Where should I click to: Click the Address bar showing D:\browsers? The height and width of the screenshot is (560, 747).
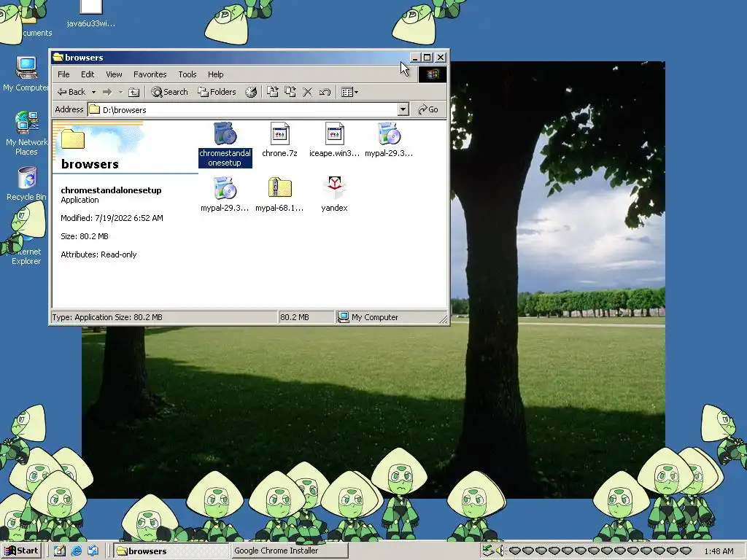point(243,109)
